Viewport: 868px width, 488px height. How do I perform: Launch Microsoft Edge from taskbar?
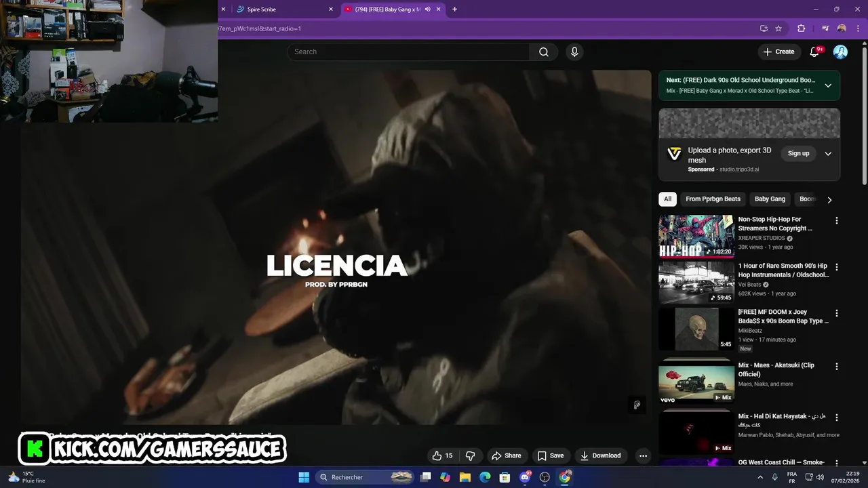pos(485,477)
